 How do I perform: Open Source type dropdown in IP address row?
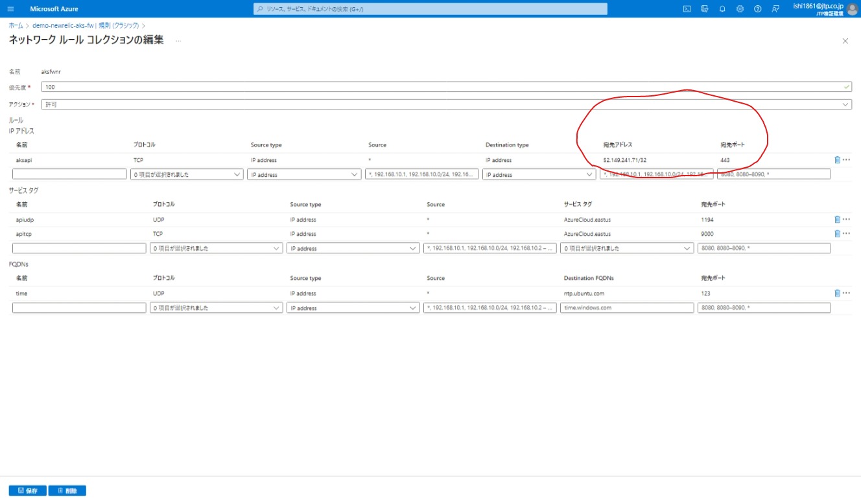point(304,174)
